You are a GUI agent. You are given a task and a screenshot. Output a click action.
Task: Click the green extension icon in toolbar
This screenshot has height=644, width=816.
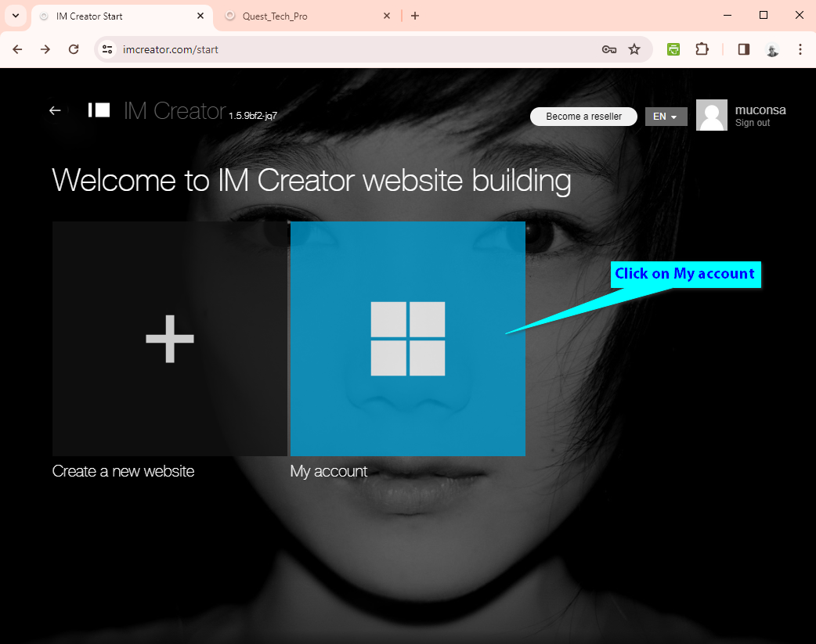[x=673, y=49]
